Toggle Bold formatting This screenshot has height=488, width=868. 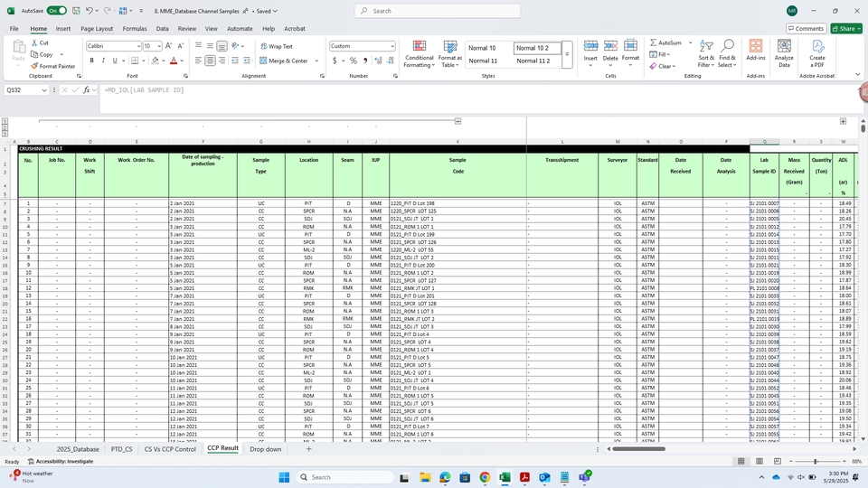pyautogui.click(x=92, y=61)
